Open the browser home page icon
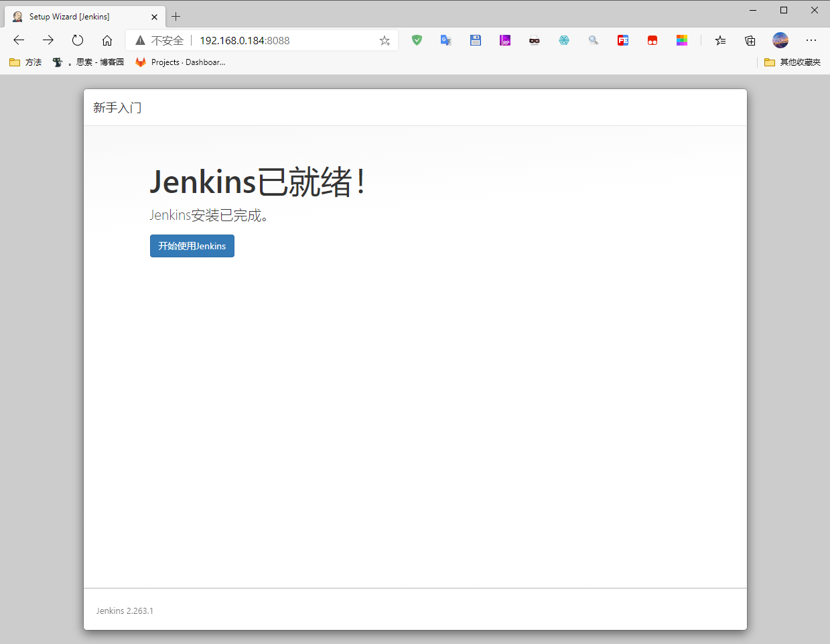 (107, 40)
